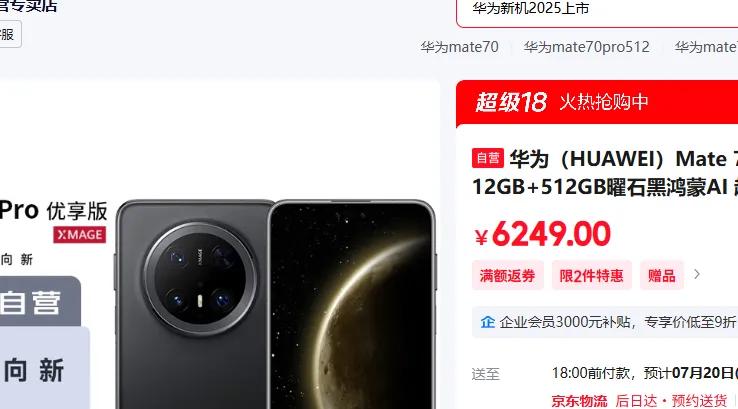Expand promotions with the right chevron arrow
The height and width of the screenshot is (409, 738).
pos(697,274)
